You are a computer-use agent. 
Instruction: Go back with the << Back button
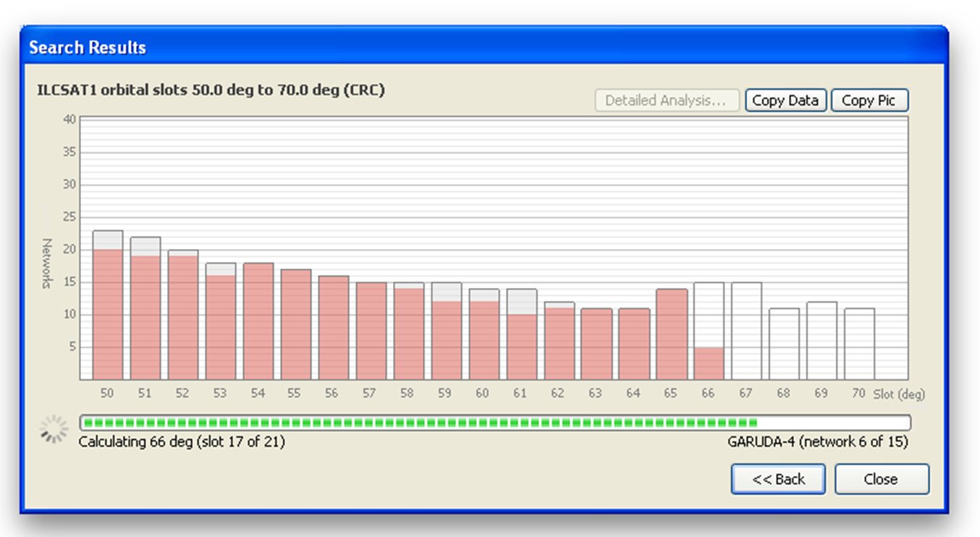point(778,479)
